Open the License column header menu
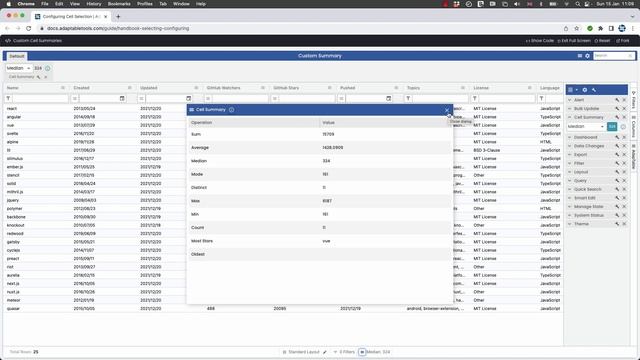The image size is (640, 360). [x=530, y=88]
